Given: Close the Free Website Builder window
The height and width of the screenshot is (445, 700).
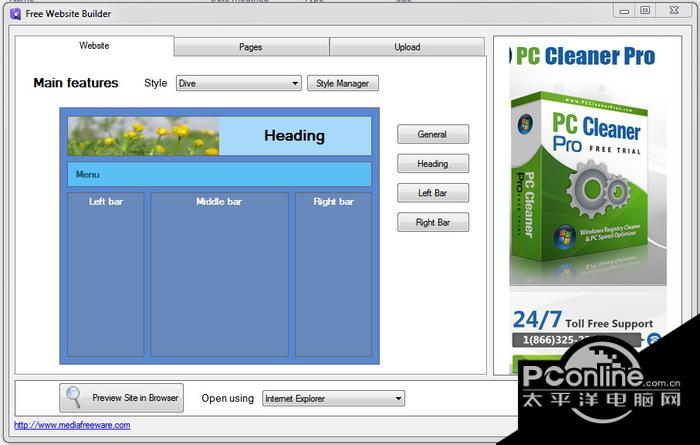Looking at the screenshot, I should pyautogui.click(x=674, y=11).
